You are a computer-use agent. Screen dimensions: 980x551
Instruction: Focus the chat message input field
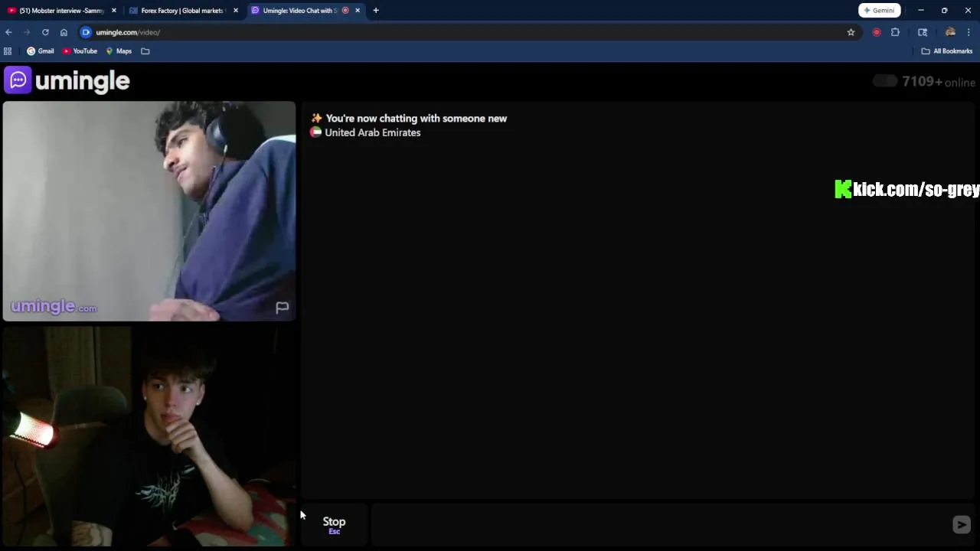658,524
